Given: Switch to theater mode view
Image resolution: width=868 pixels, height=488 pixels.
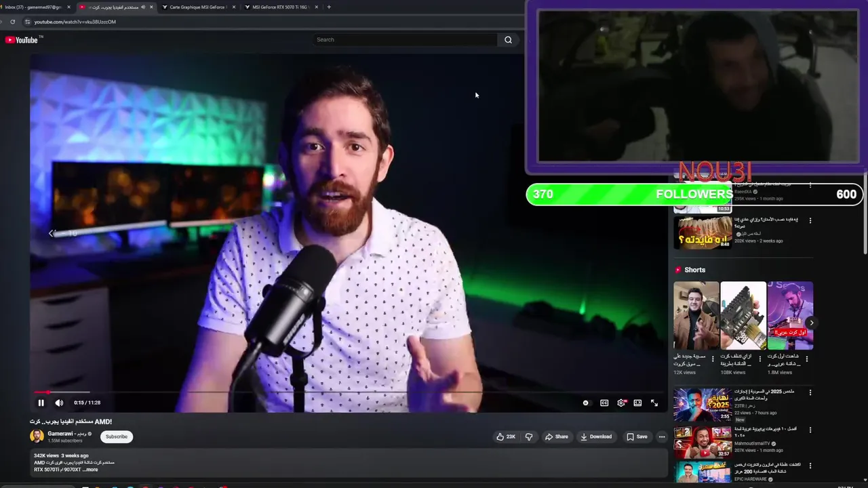Looking at the screenshot, I should coord(637,403).
